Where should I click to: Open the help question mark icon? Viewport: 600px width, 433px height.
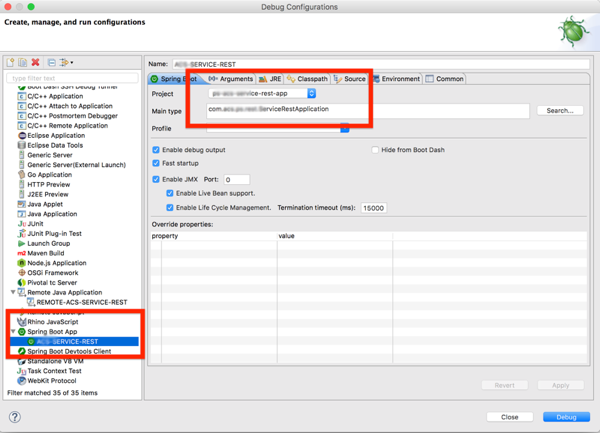click(x=15, y=417)
